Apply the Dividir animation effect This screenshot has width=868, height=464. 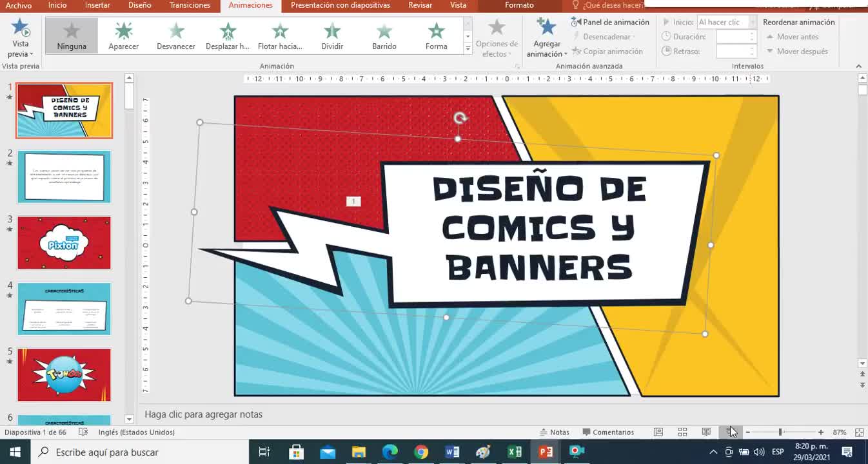(331, 35)
